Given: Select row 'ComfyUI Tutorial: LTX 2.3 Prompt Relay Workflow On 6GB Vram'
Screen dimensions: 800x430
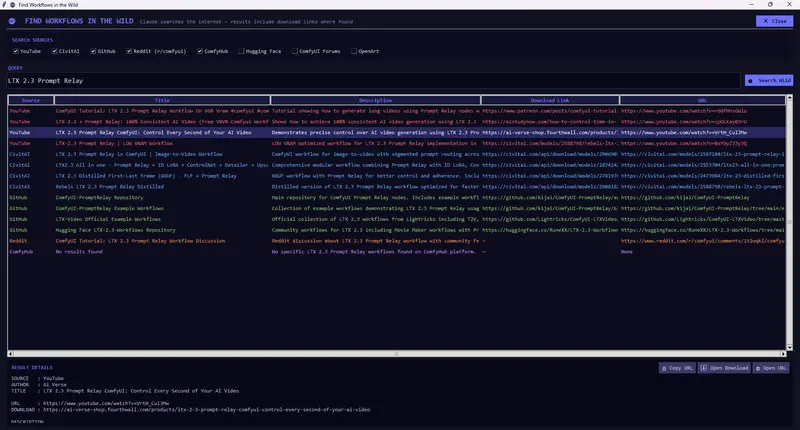Looking at the screenshot, I should coord(396,111).
